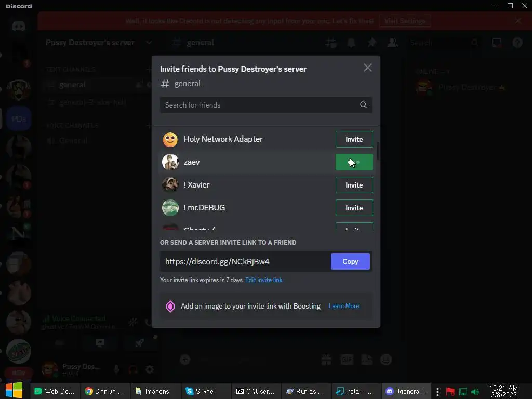Screen dimensions: 532x399
Task: Dismiss the mic warning banner
Action: coord(518,21)
